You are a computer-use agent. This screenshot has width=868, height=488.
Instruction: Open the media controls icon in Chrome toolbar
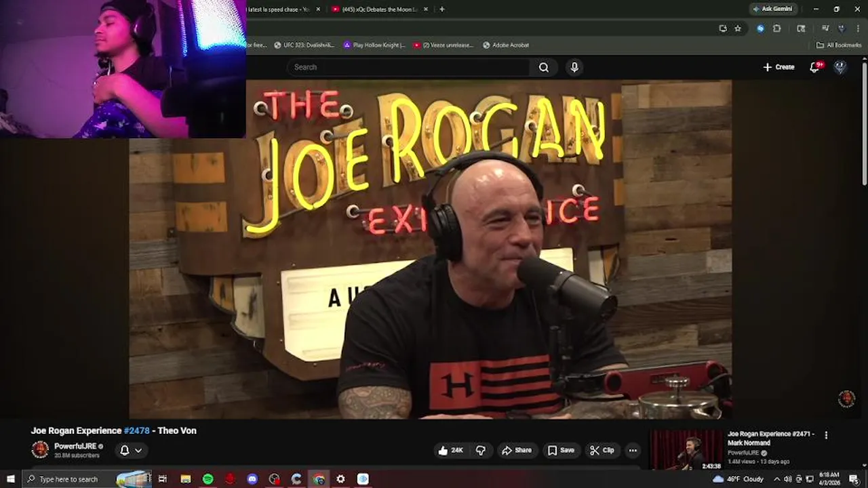(825, 28)
